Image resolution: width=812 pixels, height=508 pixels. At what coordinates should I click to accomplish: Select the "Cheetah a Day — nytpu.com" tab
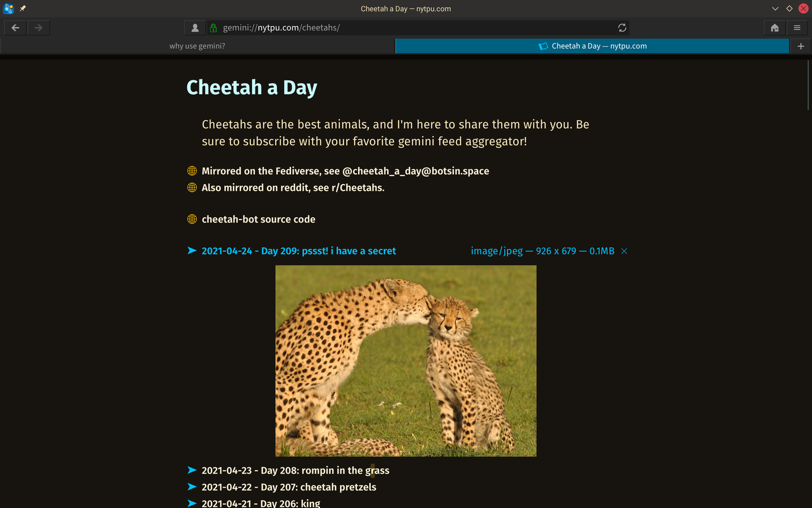592,46
